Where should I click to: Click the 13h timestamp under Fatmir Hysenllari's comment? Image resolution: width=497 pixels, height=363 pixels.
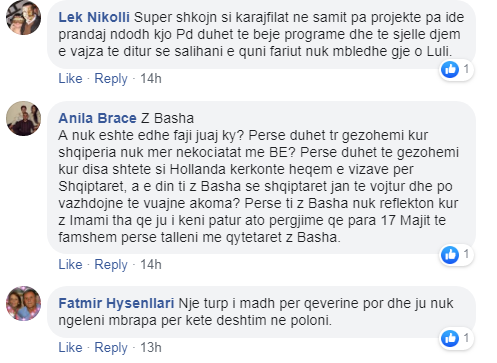pos(151,348)
